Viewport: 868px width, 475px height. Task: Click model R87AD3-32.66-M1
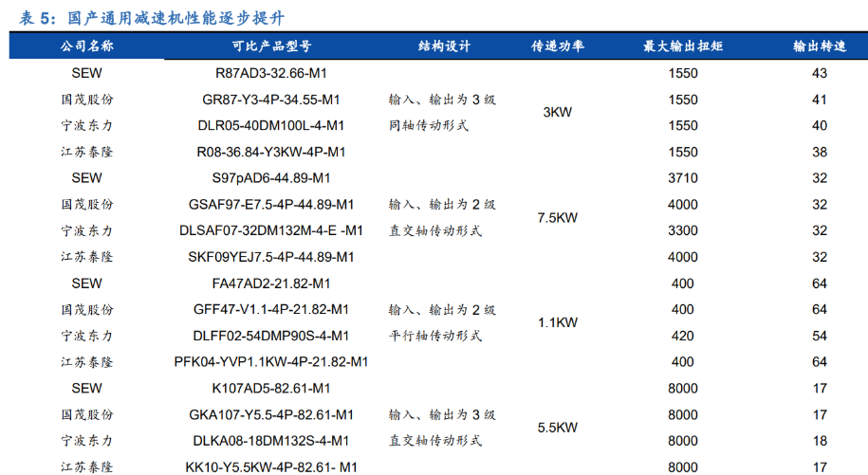click(271, 73)
